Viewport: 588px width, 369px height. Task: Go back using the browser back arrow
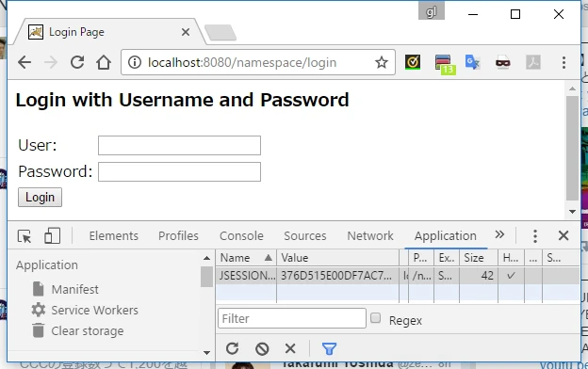point(24,62)
